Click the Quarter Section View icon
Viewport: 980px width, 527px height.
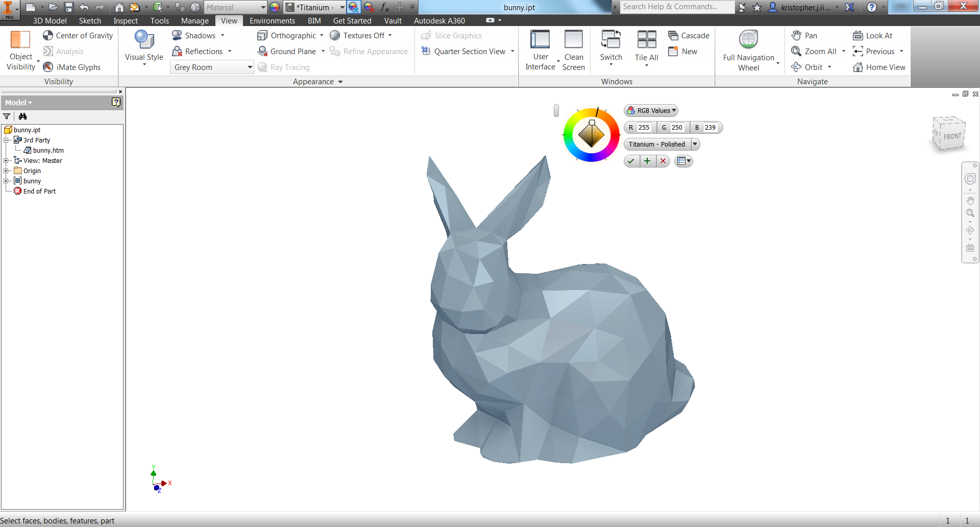[x=426, y=51]
